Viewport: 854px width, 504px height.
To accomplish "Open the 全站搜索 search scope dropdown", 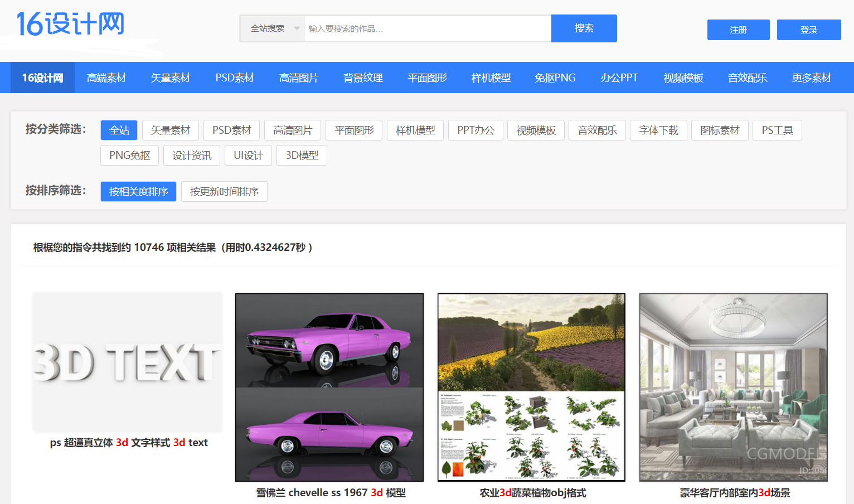I will pos(271,28).
